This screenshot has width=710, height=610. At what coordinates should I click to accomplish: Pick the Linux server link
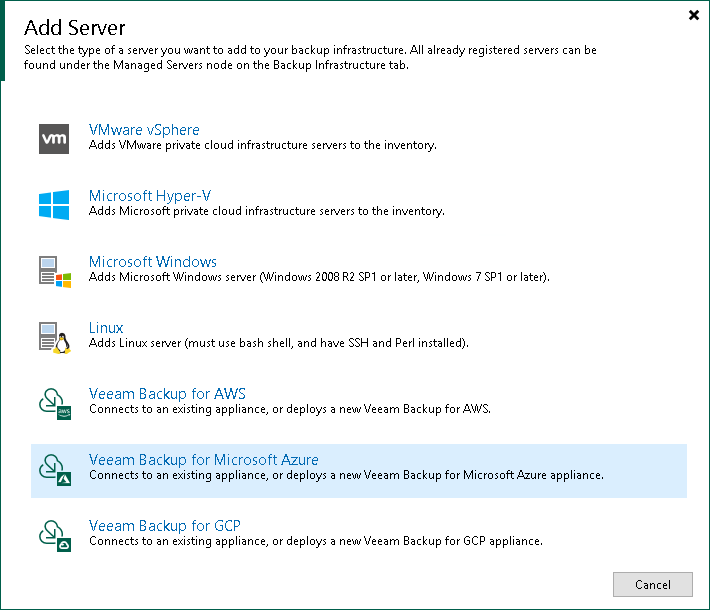[x=106, y=328]
